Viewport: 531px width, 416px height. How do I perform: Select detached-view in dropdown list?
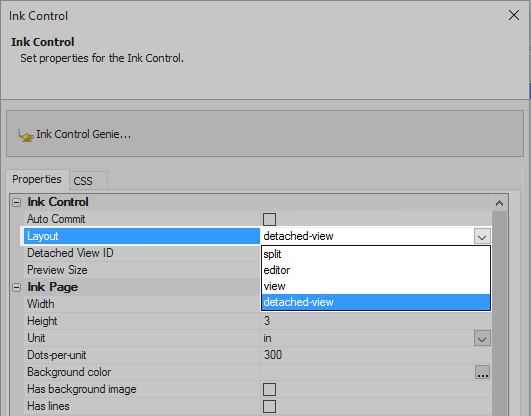(x=376, y=302)
